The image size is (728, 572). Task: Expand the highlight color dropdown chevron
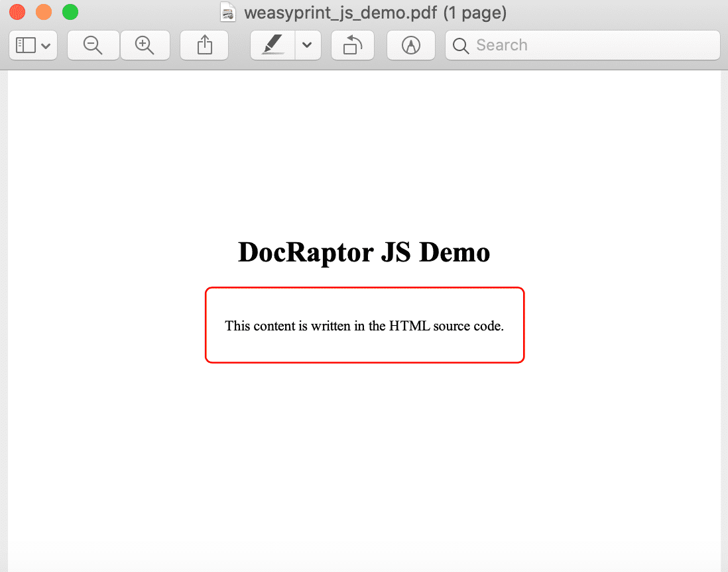(x=307, y=45)
